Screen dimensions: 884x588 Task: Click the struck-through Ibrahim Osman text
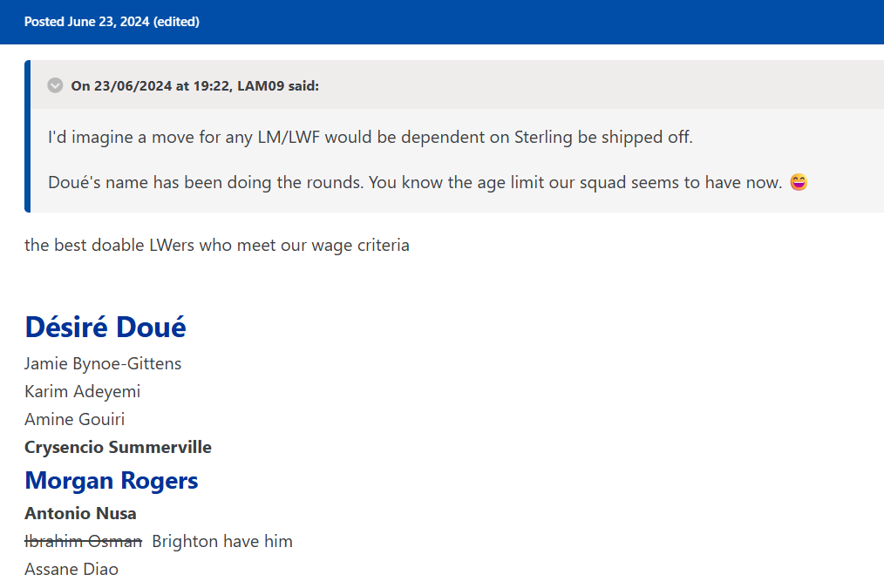point(83,541)
